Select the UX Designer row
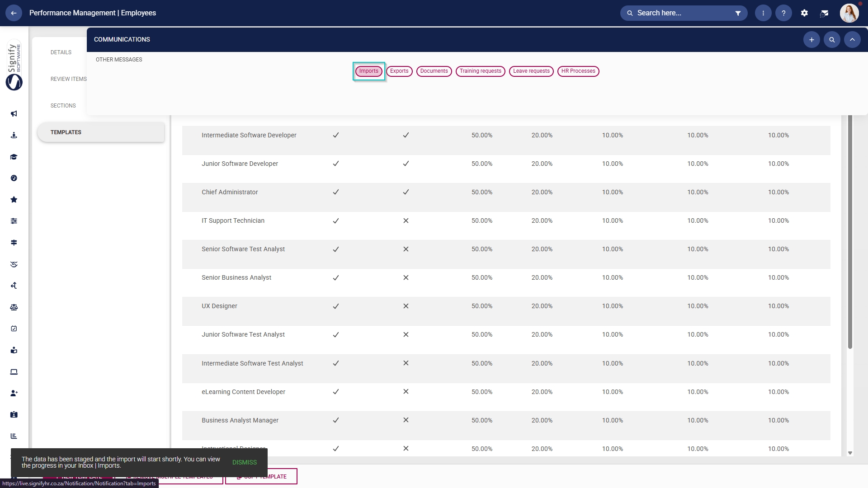 (506, 311)
